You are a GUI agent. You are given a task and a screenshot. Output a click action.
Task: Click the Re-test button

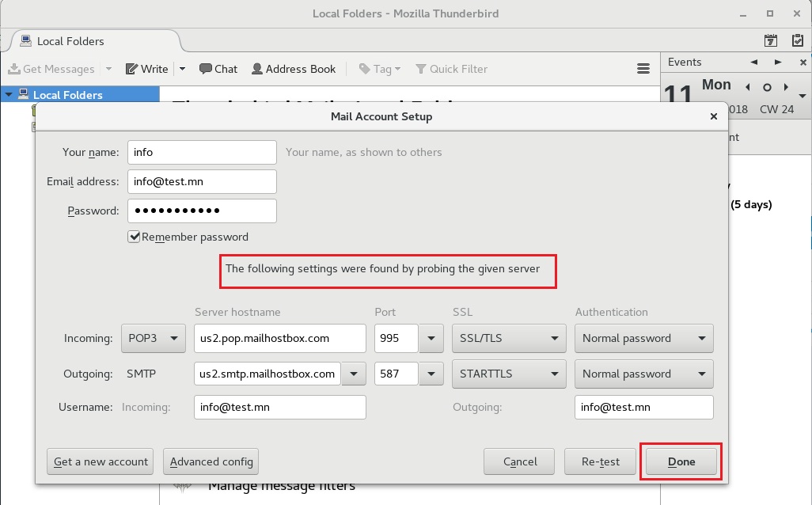[x=600, y=461]
